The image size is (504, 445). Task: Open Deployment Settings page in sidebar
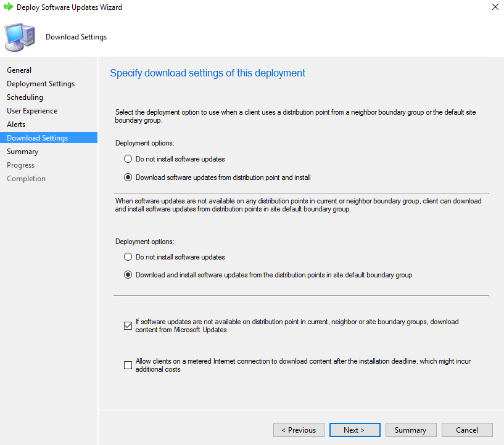coord(41,84)
